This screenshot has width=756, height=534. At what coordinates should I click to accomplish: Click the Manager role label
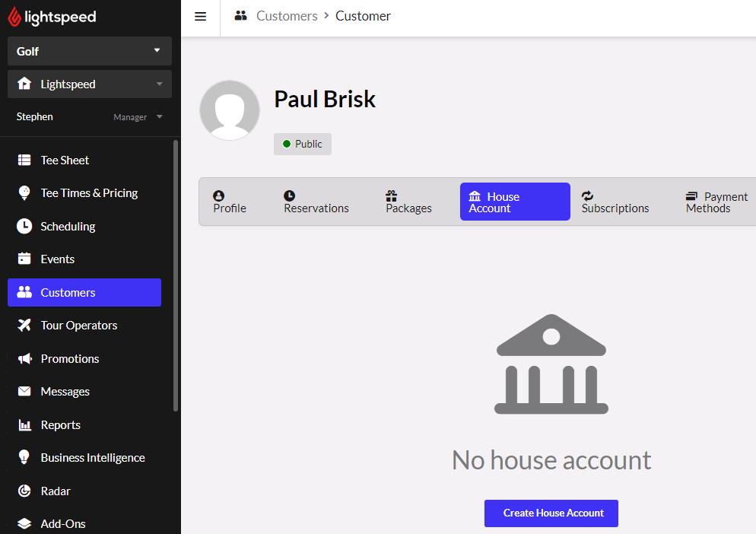130,117
